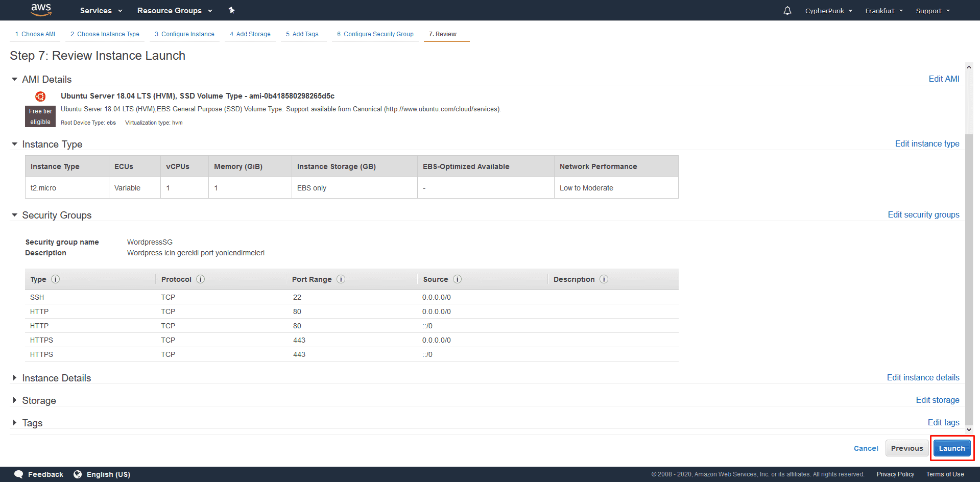Image resolution: width=980 pixels, height=482 pixels.
Task: Click the Ubuntu Server 18.04 LTS AMI title
Action: tap(198, 96)
